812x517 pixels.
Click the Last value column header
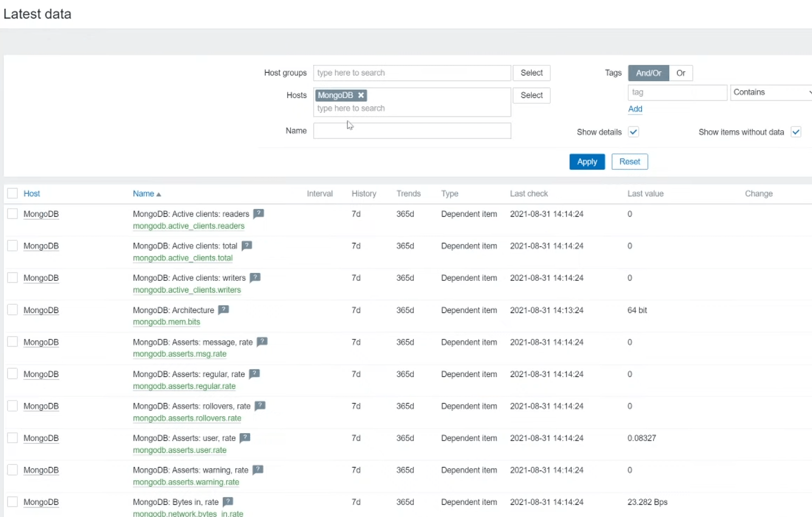click(x=645, y=193)
